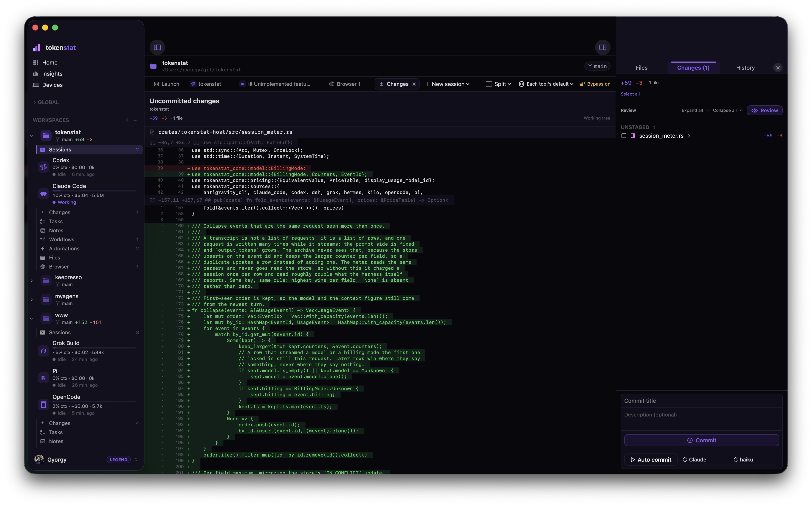Click the Commit button

702,440
